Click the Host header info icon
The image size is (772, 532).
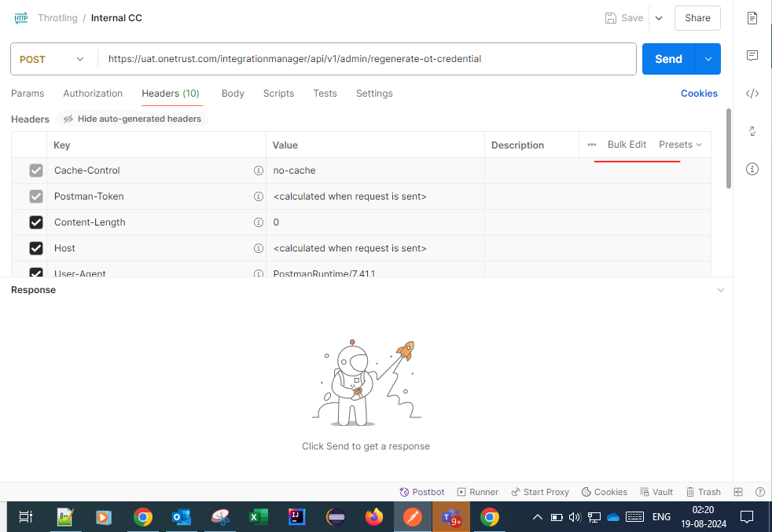(x=258, y=248)
